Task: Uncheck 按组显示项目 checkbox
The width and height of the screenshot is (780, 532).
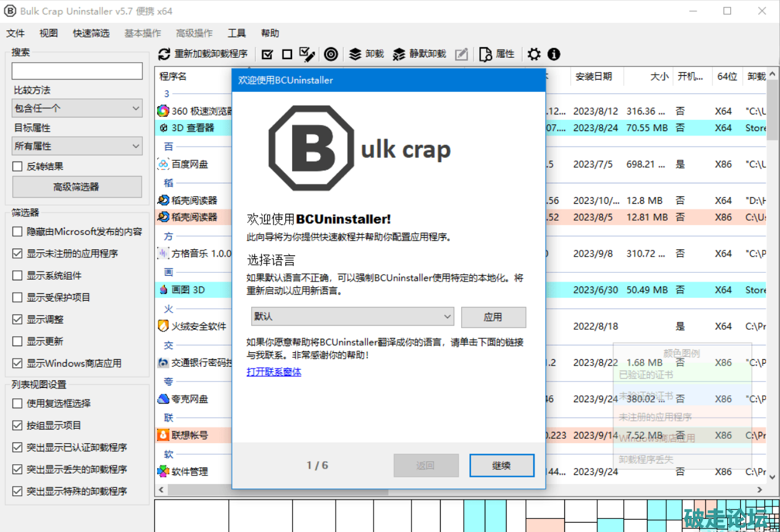Action: 17,426
